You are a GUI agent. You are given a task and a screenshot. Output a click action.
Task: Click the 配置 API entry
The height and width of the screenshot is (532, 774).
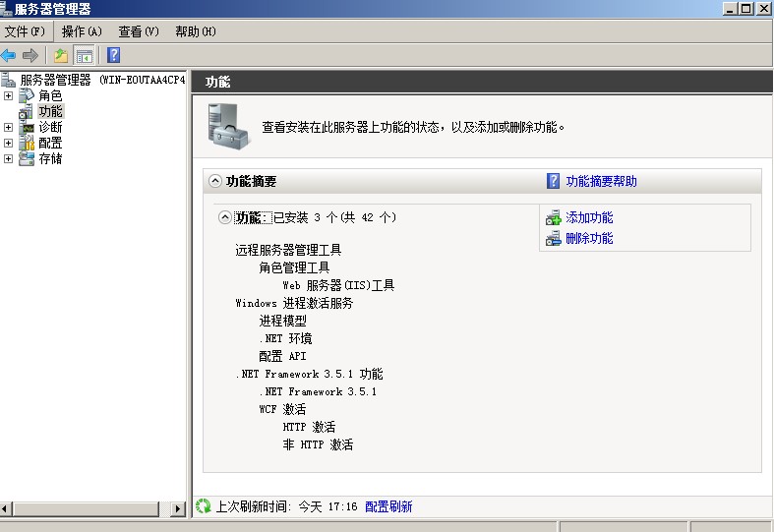[282, 356]
